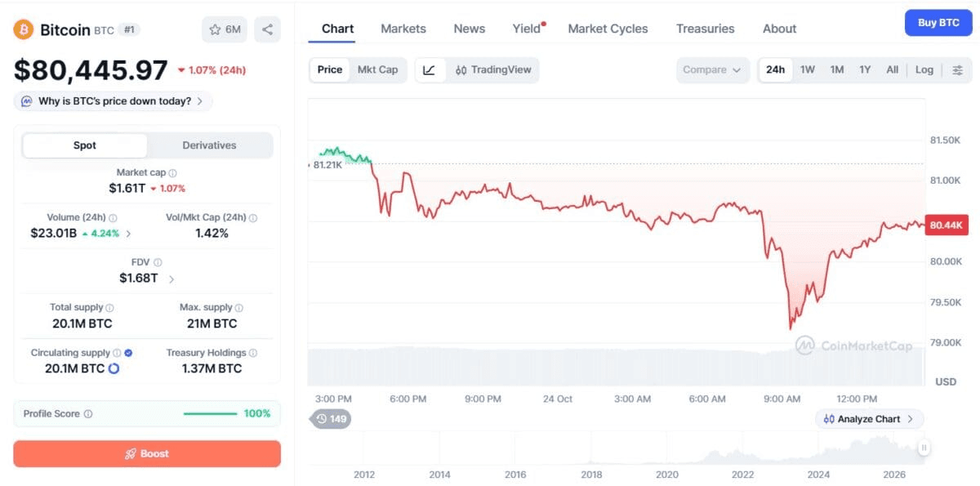
Task: Expand Analyze Chart panel
Action: click(870, 419)
